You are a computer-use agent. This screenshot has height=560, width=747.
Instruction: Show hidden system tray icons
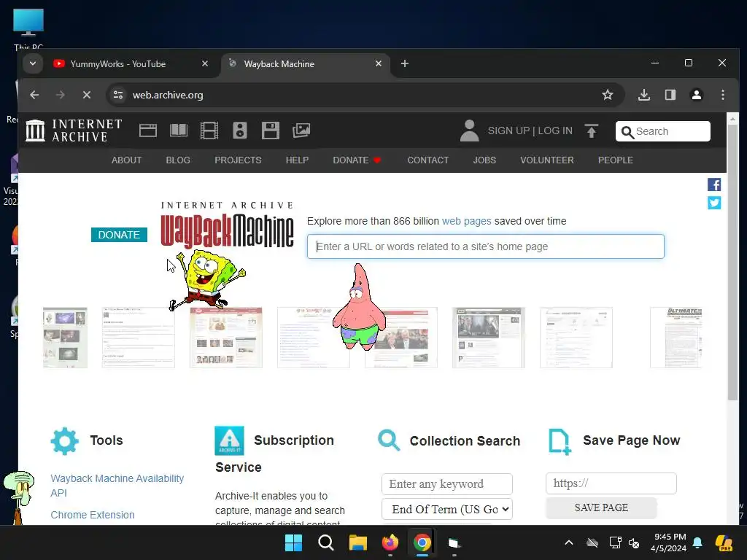[569, 542]
